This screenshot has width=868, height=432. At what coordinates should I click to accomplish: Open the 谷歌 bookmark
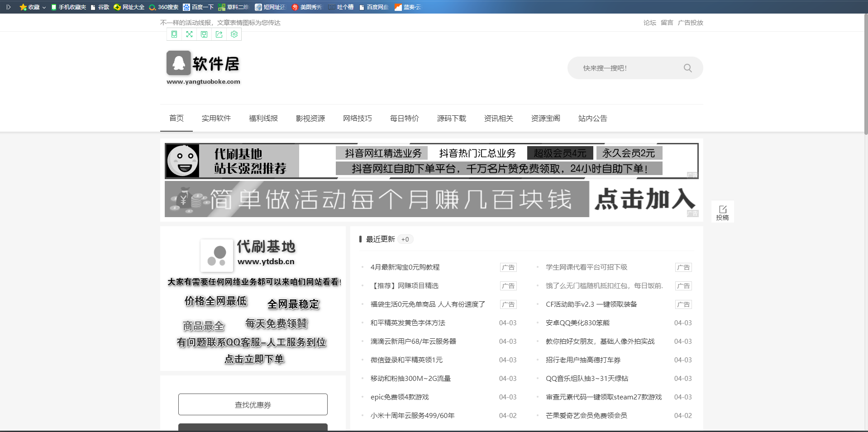click(x=100, y=7)
